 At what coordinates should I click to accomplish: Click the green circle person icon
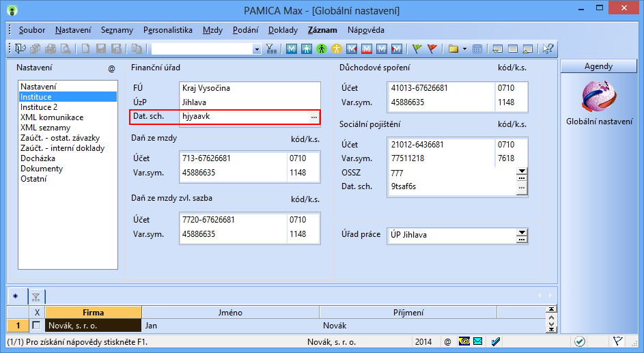pyautogui.click(x=322, y=49)
